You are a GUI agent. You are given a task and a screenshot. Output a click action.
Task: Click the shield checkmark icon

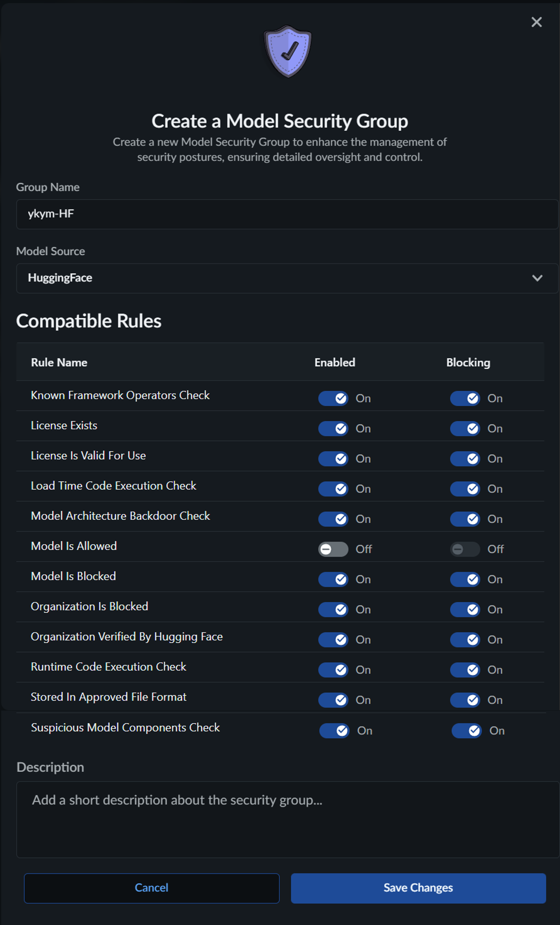pyautogui.click(x=288, y=51)
